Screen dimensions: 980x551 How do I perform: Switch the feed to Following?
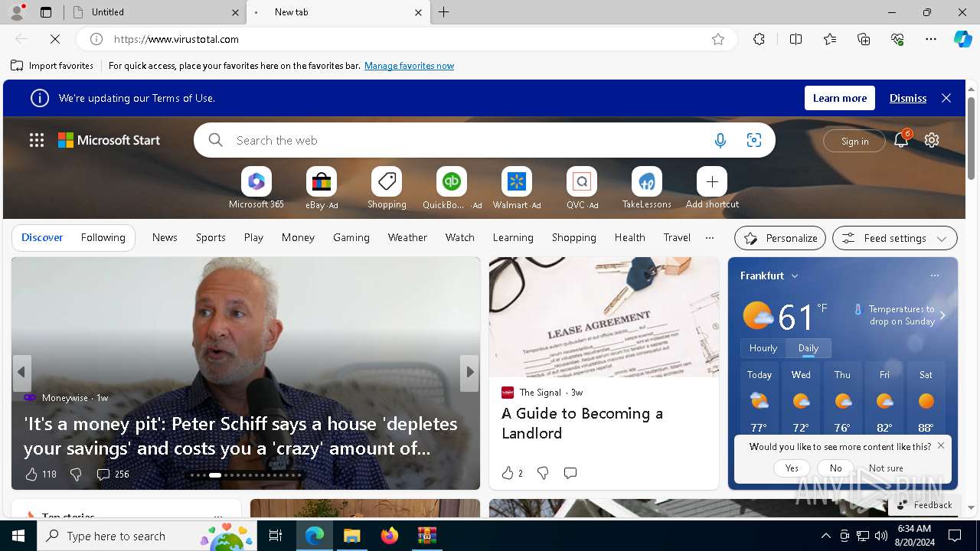[x=103, y=237]
